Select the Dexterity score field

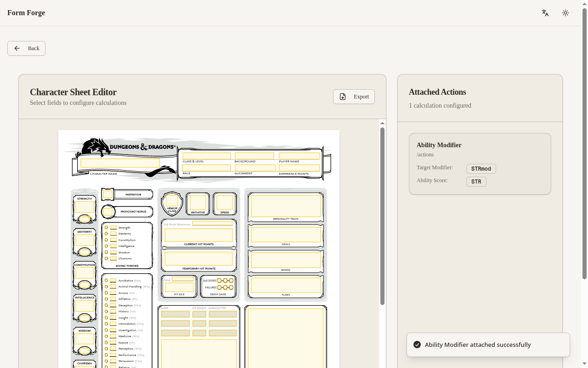85,240
